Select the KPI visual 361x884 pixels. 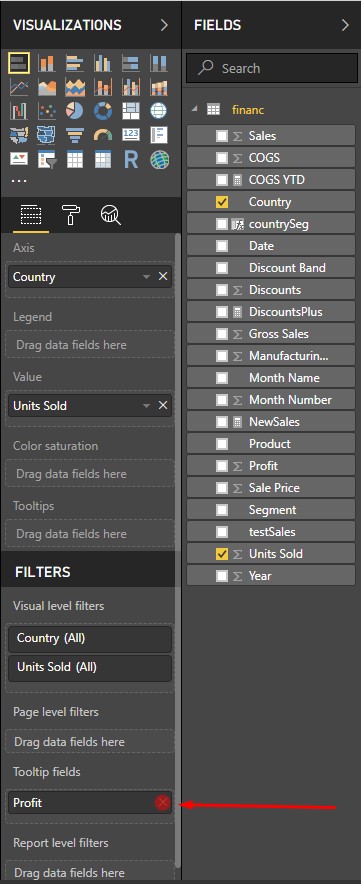click(x=19, y=160)
